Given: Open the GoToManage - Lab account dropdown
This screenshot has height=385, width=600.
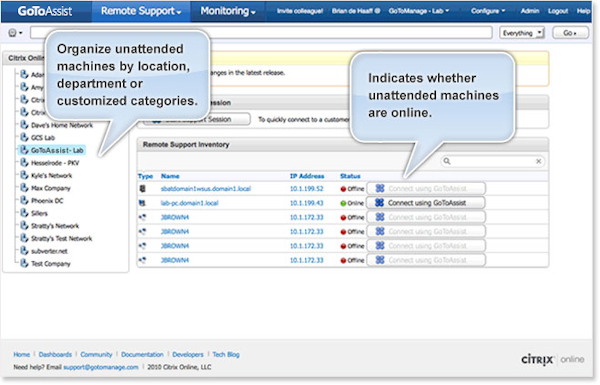Looking at the screenshot, I should pos(419,11).
